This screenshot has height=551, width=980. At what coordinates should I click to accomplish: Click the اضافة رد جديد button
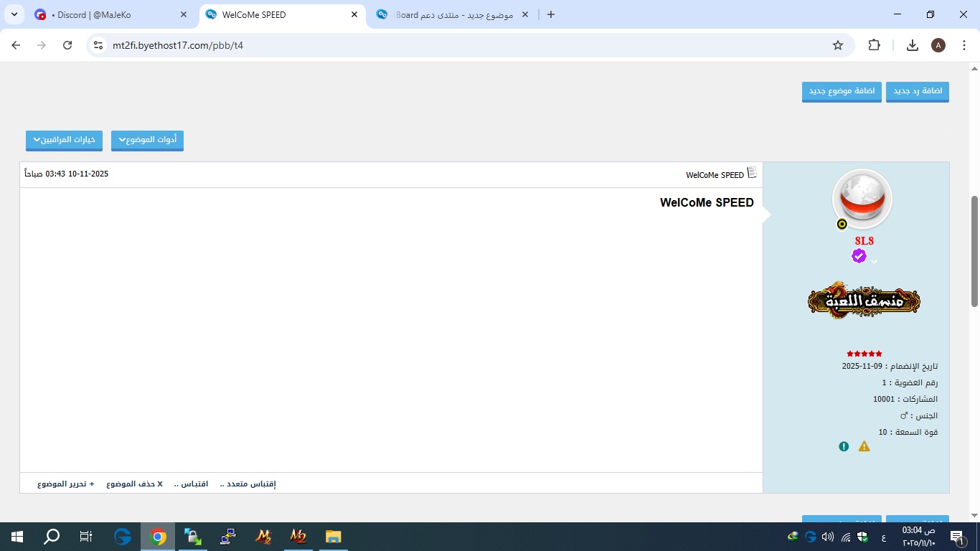coord(918,91)
